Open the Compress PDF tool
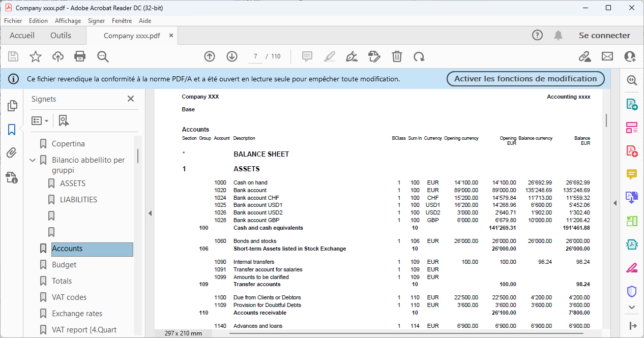Screen dimensions: 644x338 coord(632,244)
